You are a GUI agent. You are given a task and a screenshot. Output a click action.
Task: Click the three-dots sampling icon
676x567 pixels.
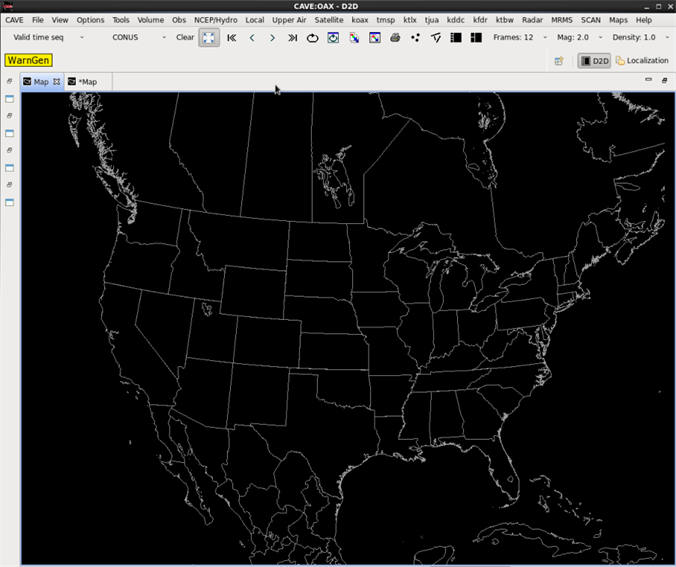(415, 38)
